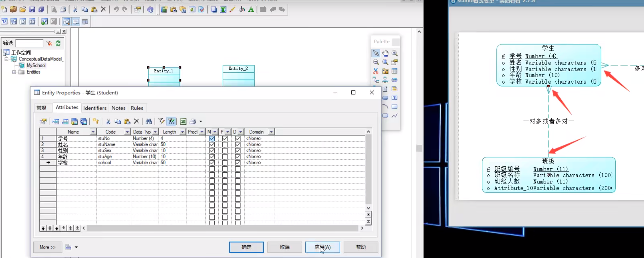Select the Zoom In tool in Palette

click(x=395, y=53)
